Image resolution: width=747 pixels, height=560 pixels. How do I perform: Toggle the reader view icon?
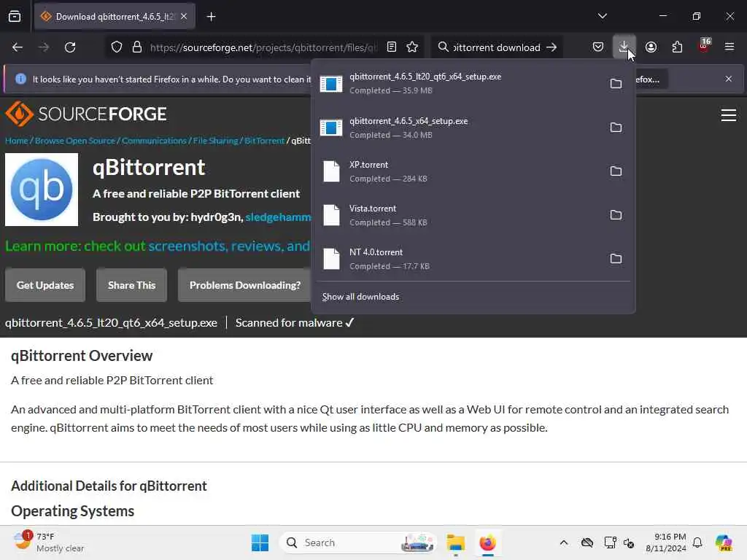[392, 47]
